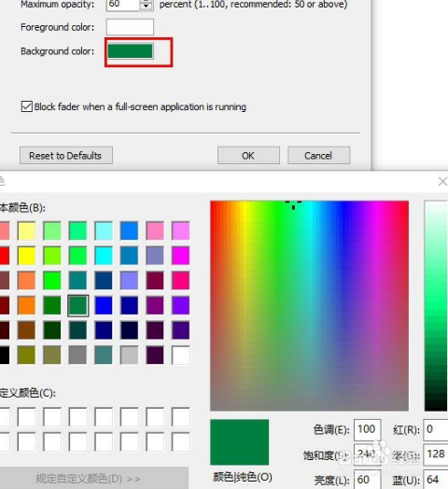Select the pale yellow basic color swatch
Screen dimensions: 448x489
26,231
